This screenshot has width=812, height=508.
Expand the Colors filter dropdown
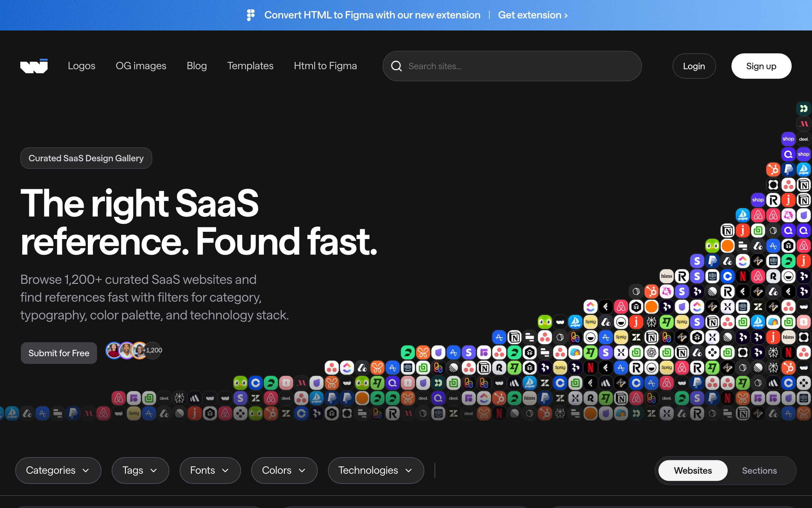pos(284,470)
